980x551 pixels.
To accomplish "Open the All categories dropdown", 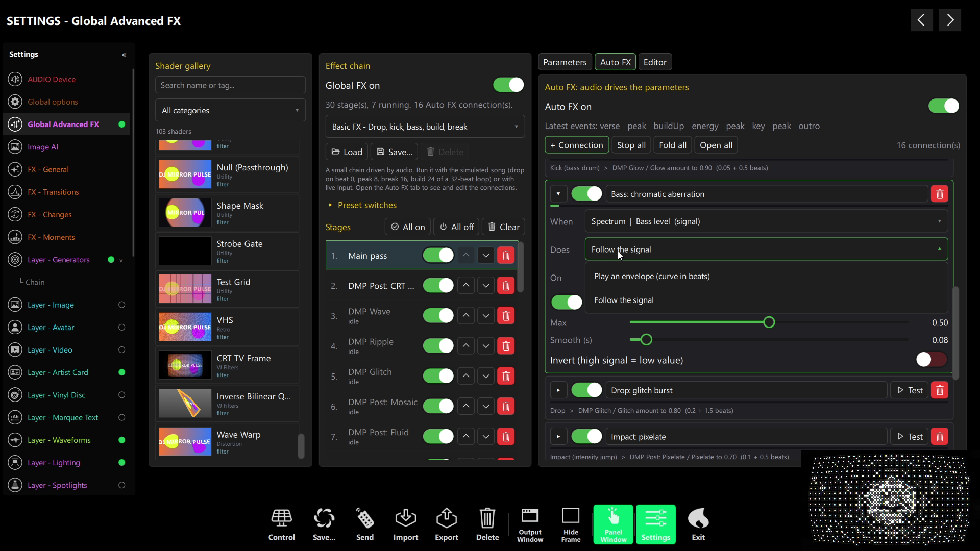I will coord(230,110).
